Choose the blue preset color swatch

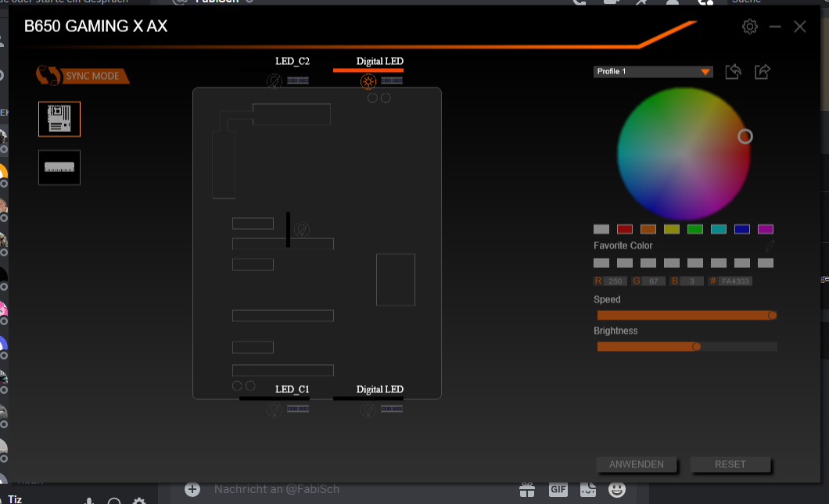pyautogui.click(x=741, y=229)
